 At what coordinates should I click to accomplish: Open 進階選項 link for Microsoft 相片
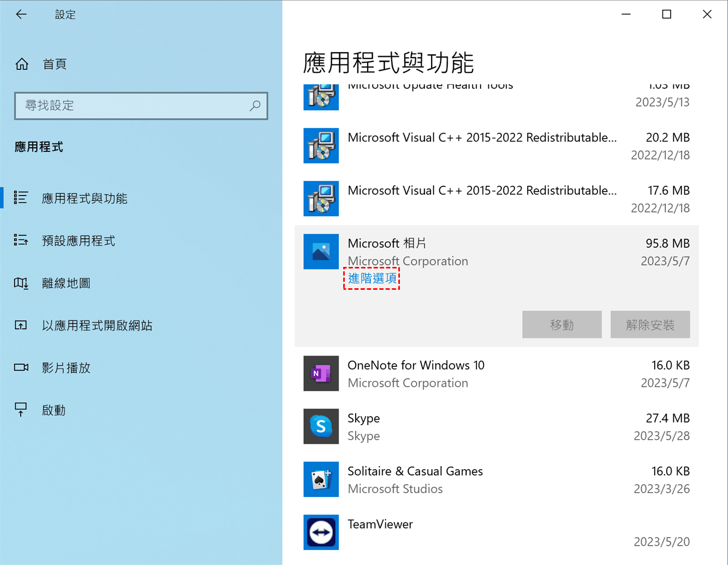pos(372,278)
